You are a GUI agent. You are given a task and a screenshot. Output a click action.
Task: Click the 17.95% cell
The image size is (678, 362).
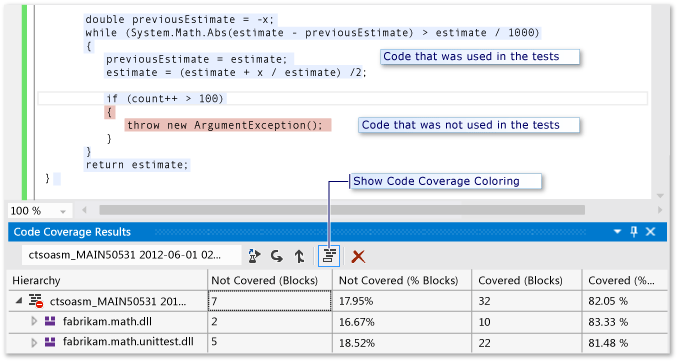tap(402, 301)
